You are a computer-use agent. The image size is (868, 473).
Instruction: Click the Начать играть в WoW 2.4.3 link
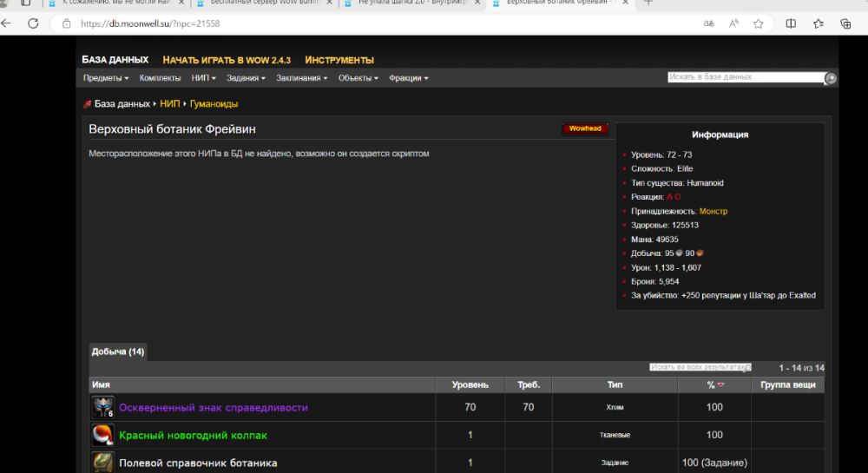click(227, 60)
